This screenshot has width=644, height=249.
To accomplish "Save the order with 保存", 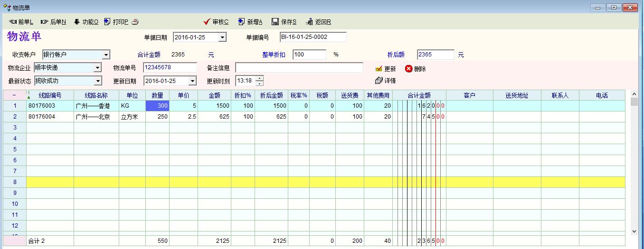I will [284, 22].
